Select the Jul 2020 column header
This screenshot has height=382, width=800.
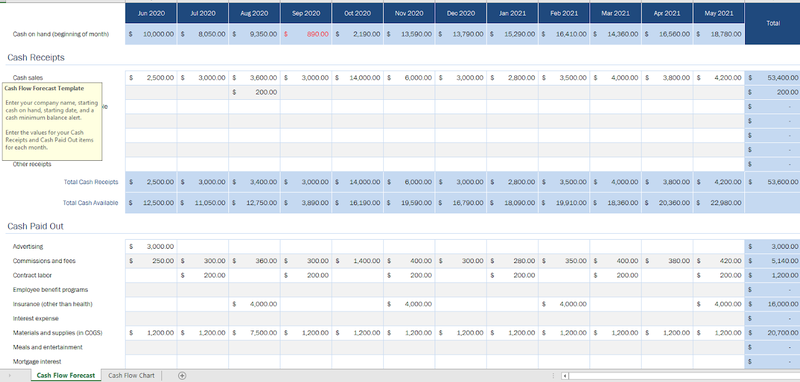coord(203,14)
